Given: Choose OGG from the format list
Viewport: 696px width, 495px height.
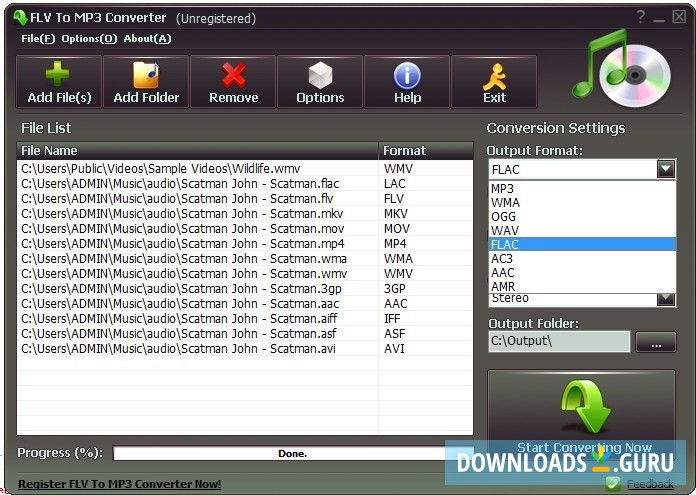Looking at the screenshot, I should (x=582, y=217).
